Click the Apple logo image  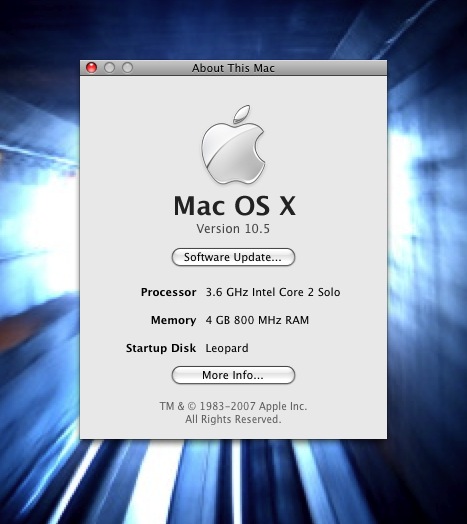click(x=233, y=144)
